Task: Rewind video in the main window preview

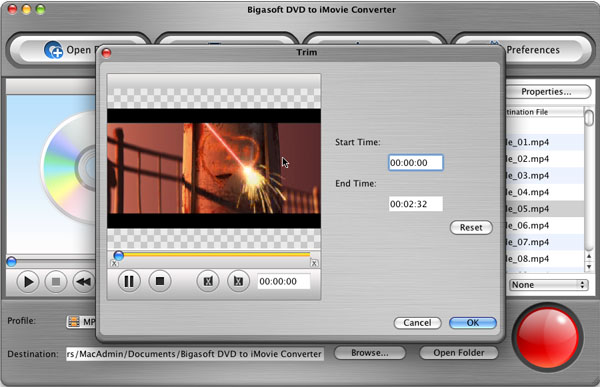Action: coord(83,282)
